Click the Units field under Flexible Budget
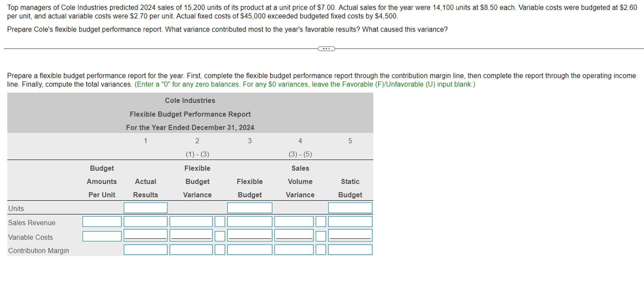Screen dimensions: 644x281 (249, 208)
